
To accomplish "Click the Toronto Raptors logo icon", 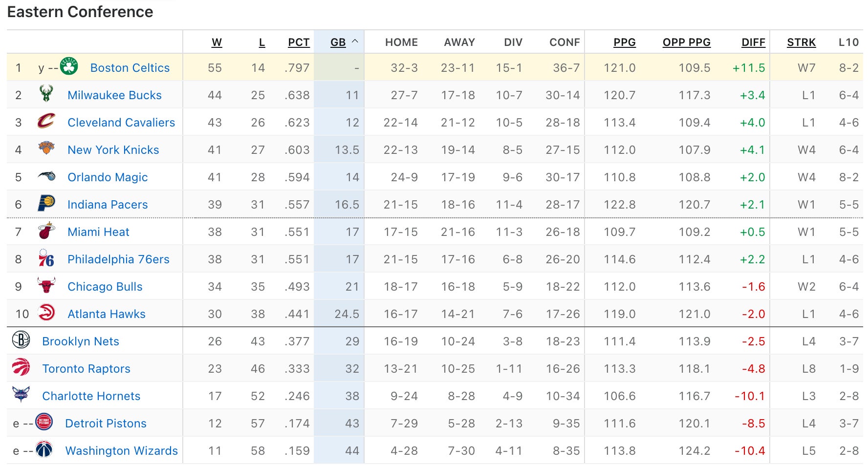I will tap(21, 367).
